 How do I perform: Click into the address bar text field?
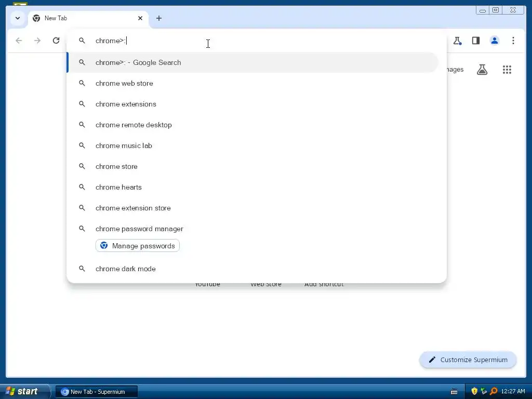[x=268, y=41]
